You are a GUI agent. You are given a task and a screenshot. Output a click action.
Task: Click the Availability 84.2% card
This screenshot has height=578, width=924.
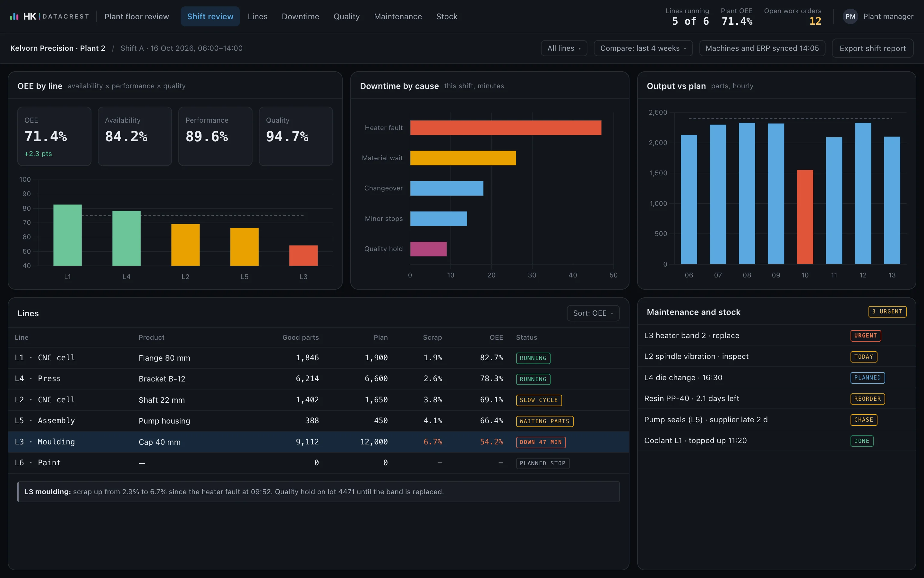135,136
